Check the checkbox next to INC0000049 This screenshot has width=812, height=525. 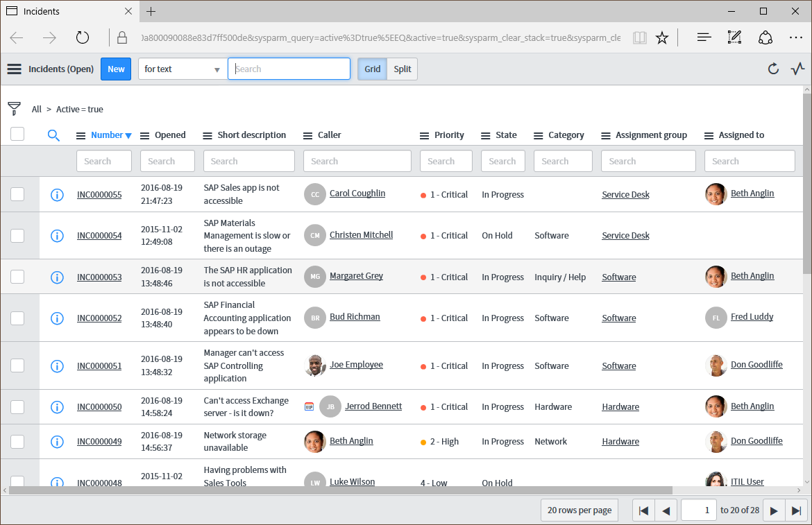(x=17, y=441)
